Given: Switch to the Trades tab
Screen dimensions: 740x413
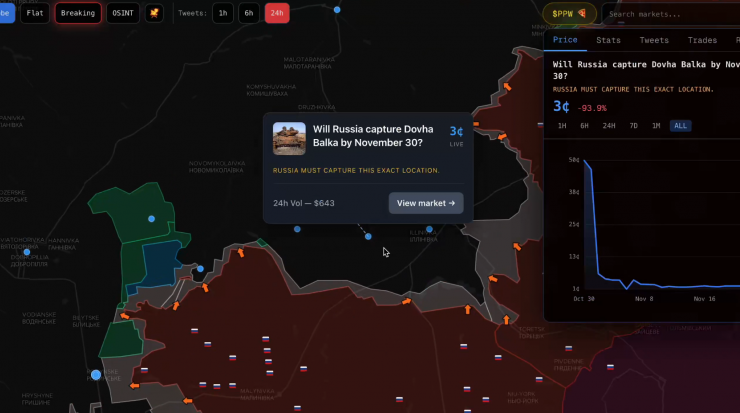Looking at the screenshot, I should point(702,40).
